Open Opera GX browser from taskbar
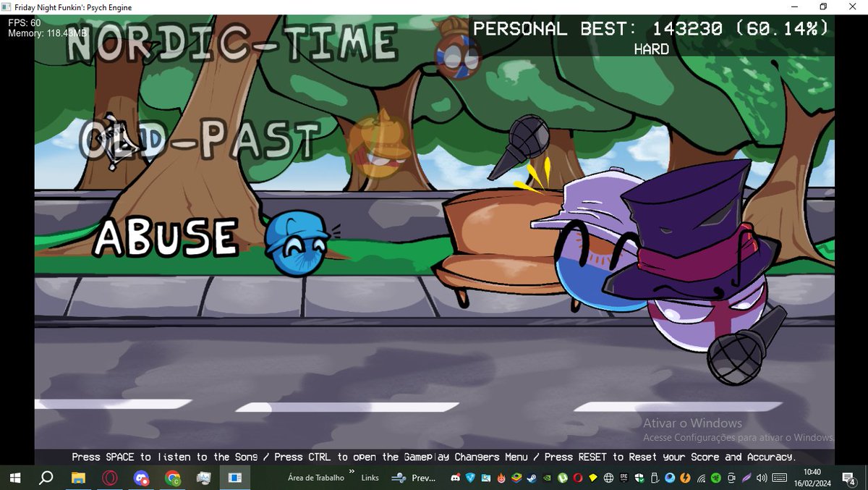The image size is (868, 490). tap(109, 478)
